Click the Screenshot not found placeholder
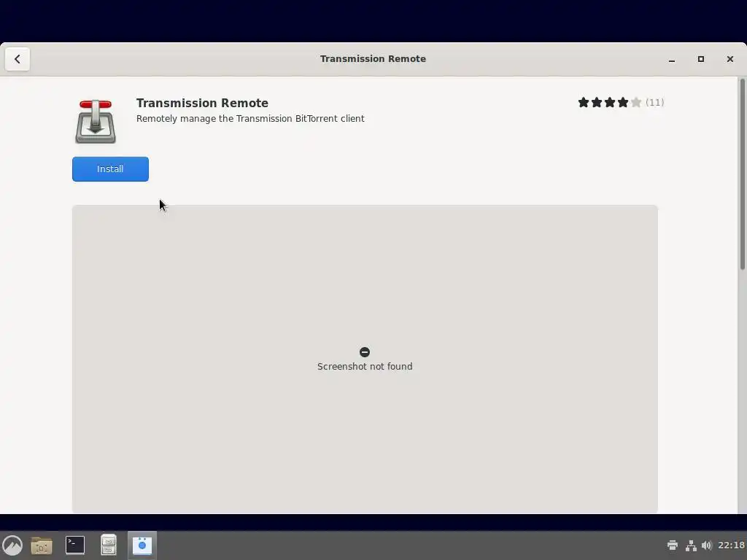This screenshot has height=560, width=747. (365, 359)
